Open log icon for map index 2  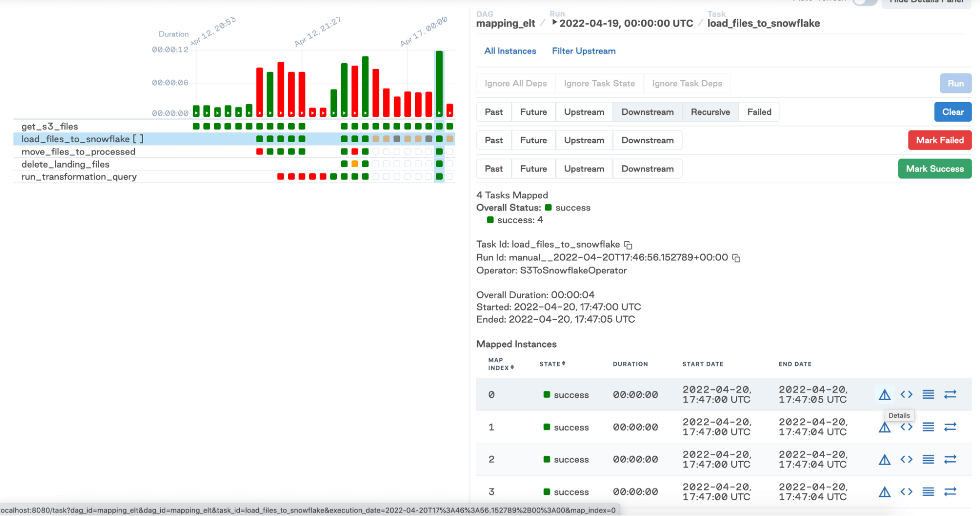point(928,459)
